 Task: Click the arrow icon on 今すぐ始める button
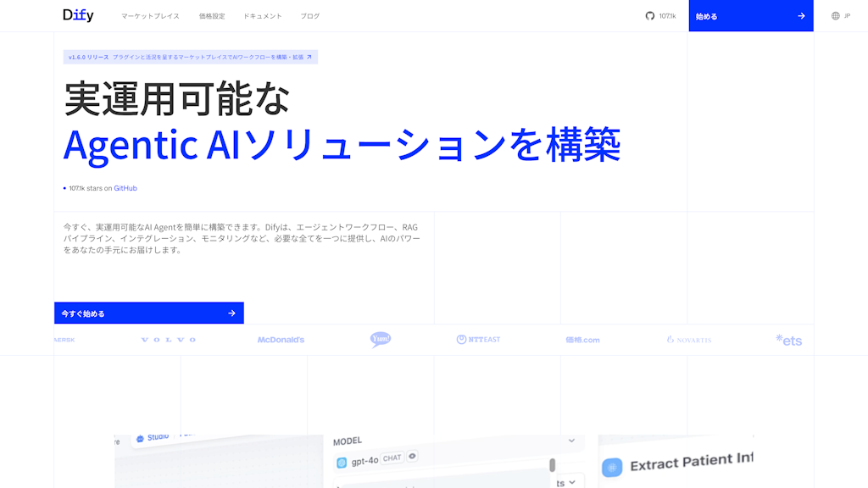point(231,313)
